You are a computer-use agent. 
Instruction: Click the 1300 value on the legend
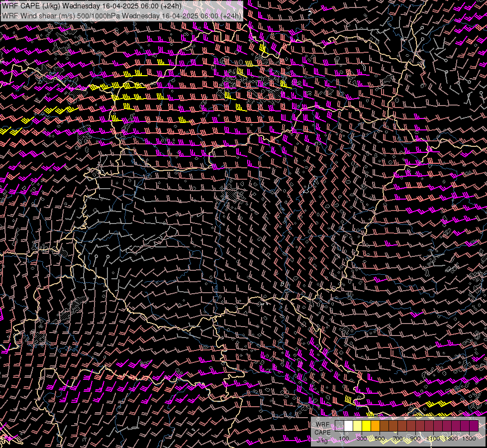[x=451, y=439]
